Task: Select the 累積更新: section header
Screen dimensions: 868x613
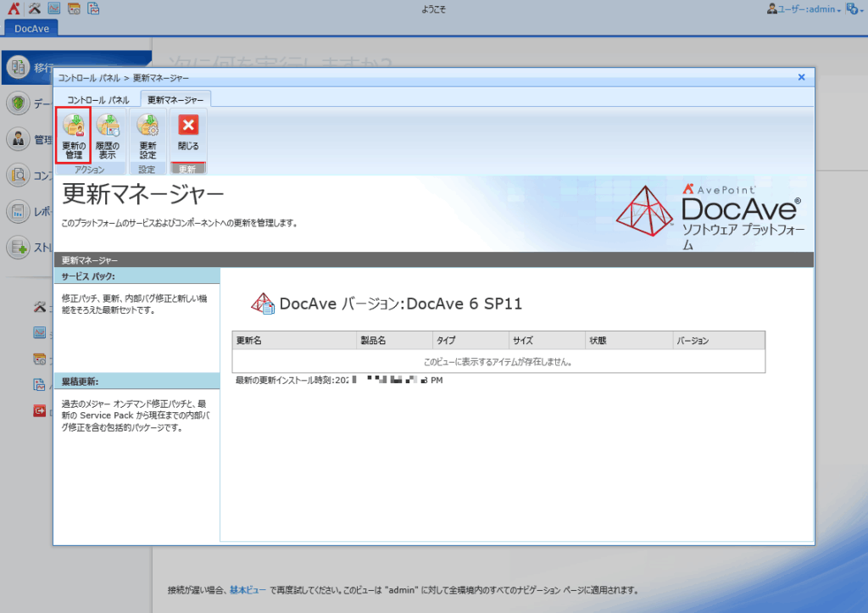Action: pyautogui.click(x=137, y=381)
